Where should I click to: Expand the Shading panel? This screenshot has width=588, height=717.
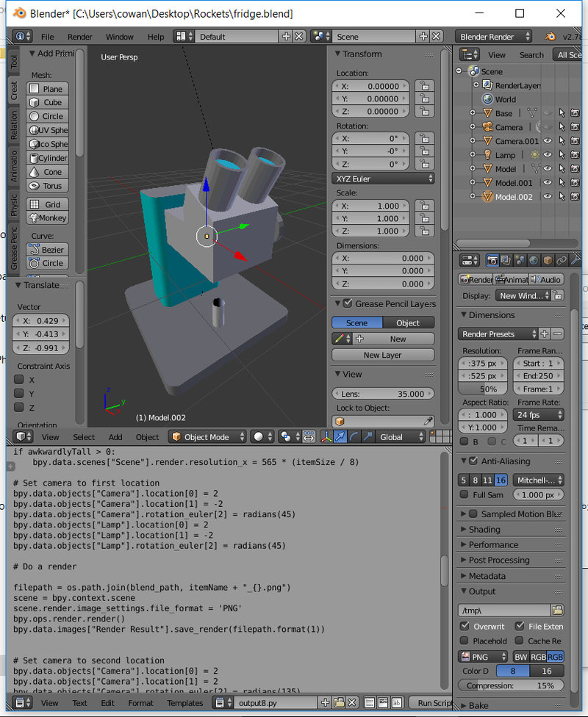click(484, 529)
